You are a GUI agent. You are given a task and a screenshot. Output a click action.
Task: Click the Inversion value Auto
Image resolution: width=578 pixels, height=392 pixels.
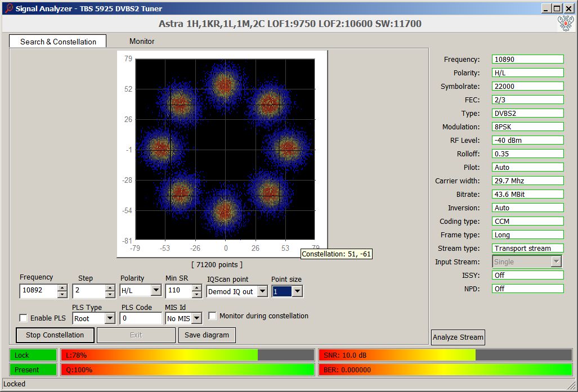tap(527, 208)
